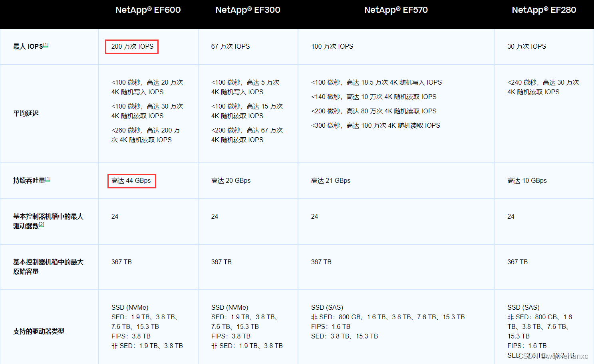Click the 367 TB capacity under EF570
This screenshot has height=364, width=594.
321,262
